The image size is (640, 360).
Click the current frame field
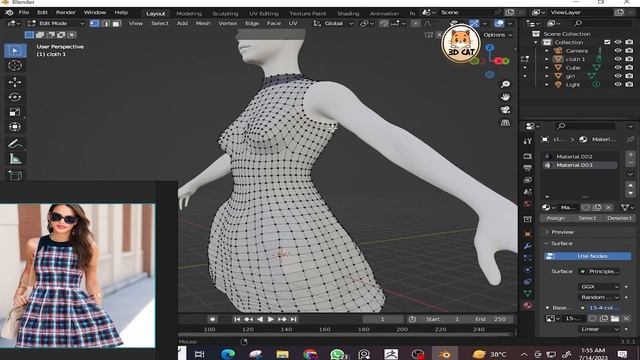(x=382, y=319)
